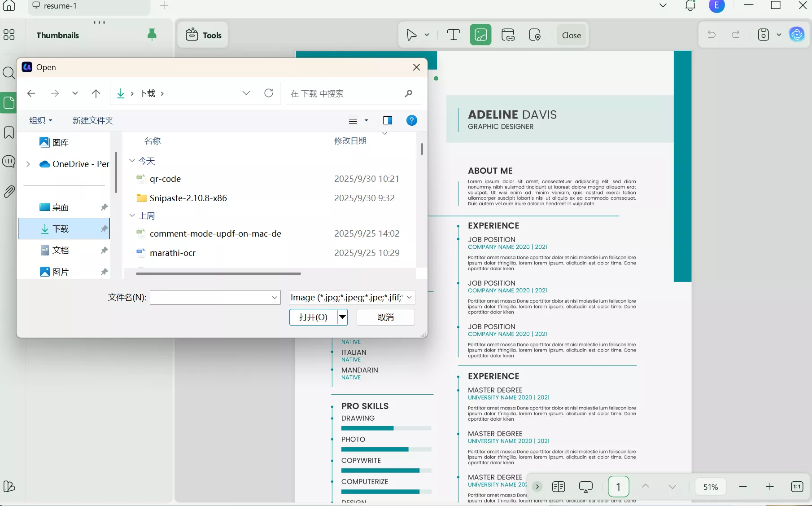Select the link edit tool icon
Viewport: 812px width, 506px height.
[x=508, y=35]
